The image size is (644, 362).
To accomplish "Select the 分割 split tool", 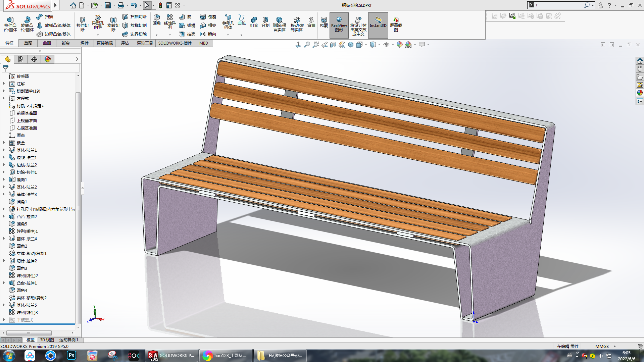I will [x=265, y=22].
